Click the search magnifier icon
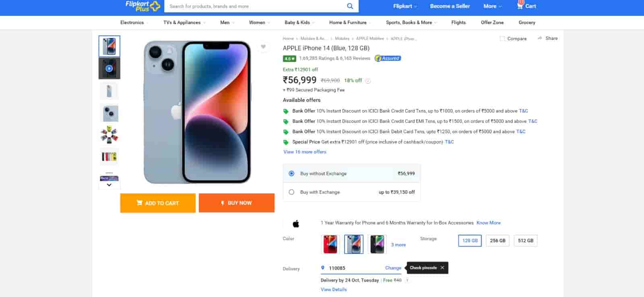This screenshot has height=297, width=644. tap(350, 6)
